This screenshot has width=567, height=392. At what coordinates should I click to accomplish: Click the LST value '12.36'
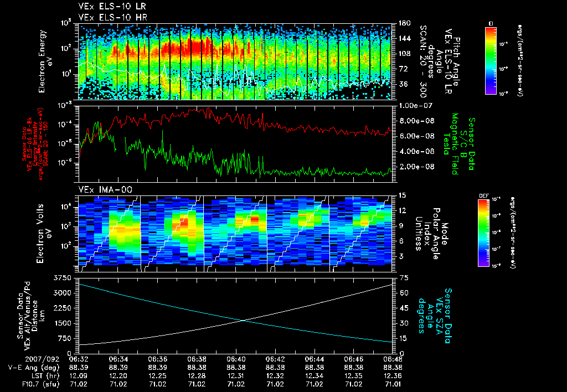[393, 376]
